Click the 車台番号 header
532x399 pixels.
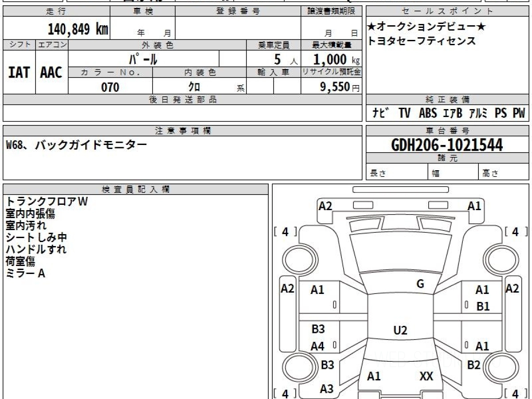pyautogui.click(x=448, y=131)
